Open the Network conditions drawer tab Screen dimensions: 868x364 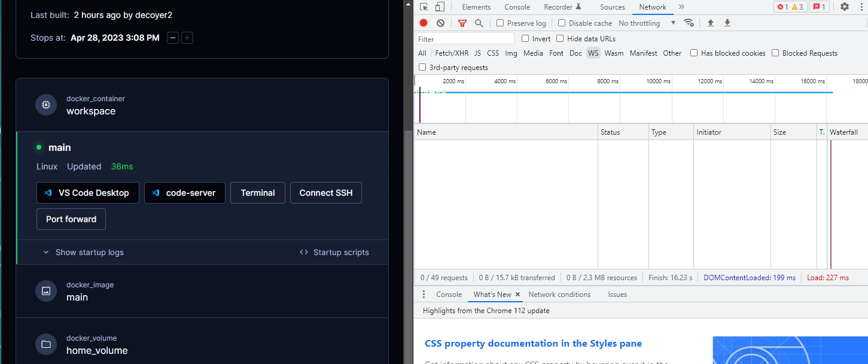(x=559, y=295)
